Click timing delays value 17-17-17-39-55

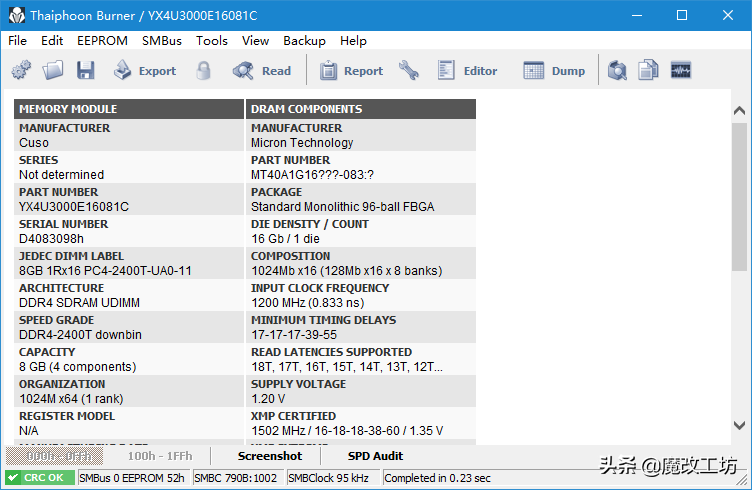(x=294, y=335)
